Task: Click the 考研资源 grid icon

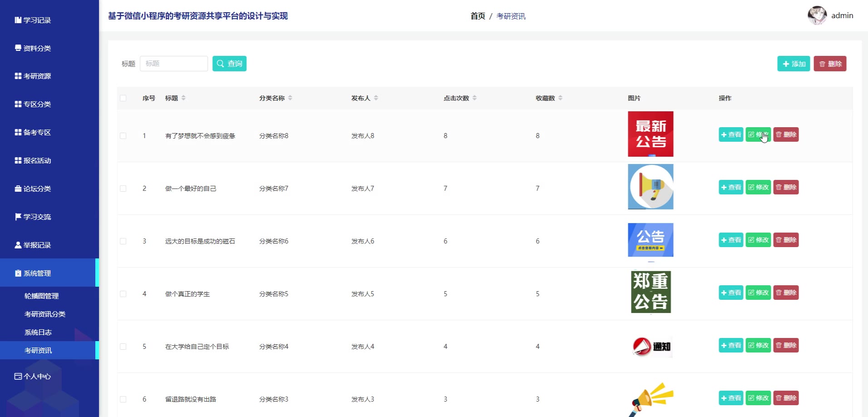Action: [x=18, y=76]
